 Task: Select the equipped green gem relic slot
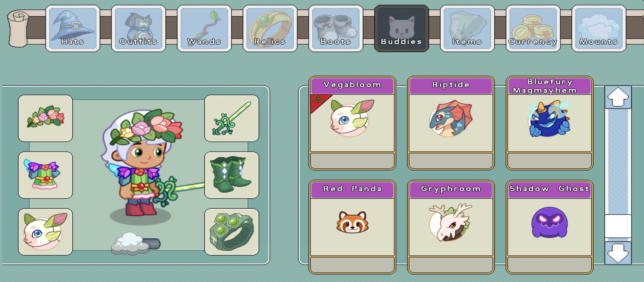click(232, 232)
